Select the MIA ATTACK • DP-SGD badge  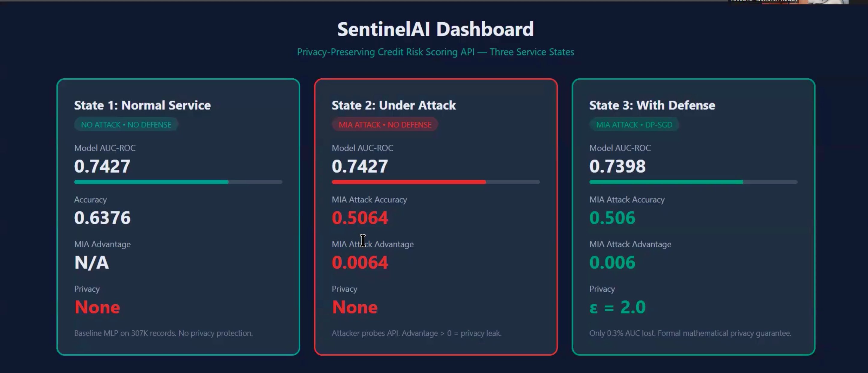click(634, 125)
